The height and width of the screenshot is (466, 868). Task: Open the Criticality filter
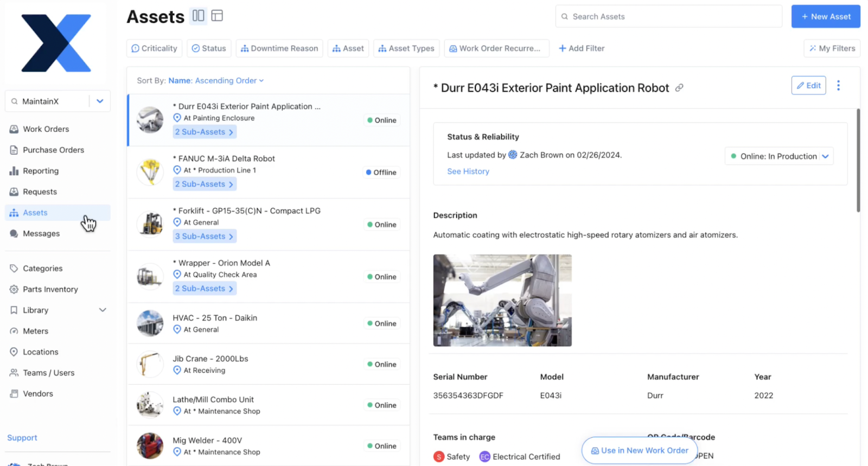pos(155,48)
